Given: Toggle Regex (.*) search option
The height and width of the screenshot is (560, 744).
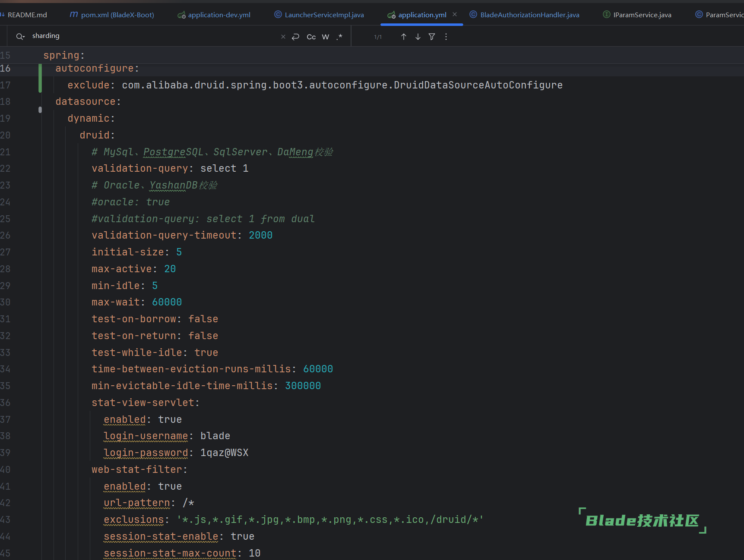Looking at the screenshot, I should pos(339,37).
